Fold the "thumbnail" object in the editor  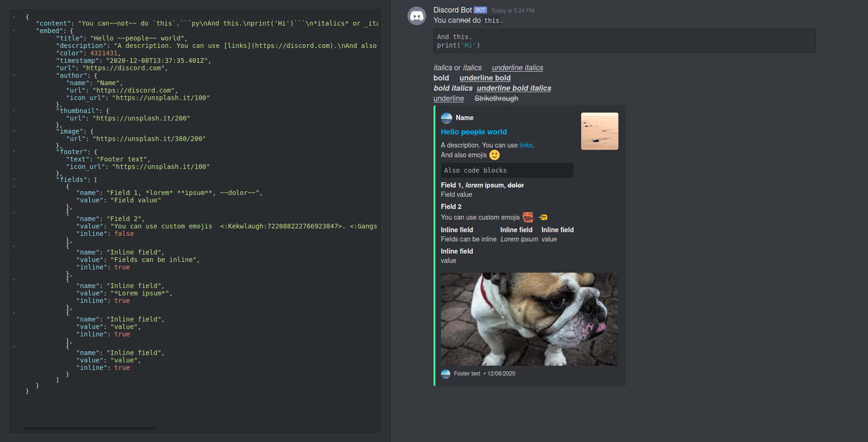(x=14, y=111)
